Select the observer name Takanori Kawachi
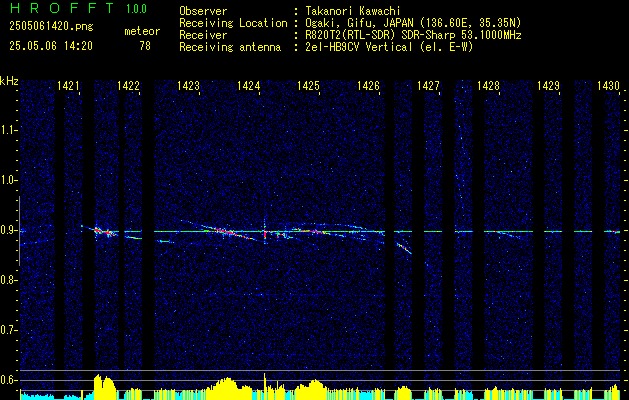The width and height of the screenshot is (629, 400). coord(353,11)
